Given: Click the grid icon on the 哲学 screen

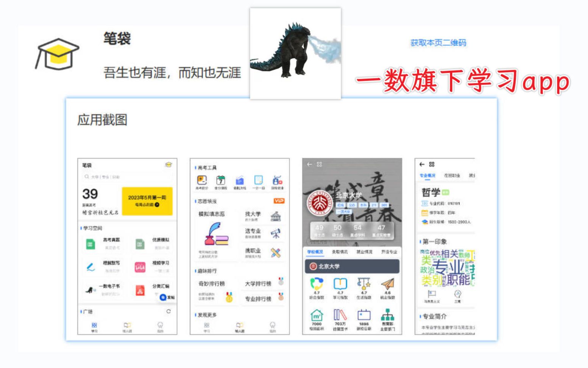Looking at the screenshot, I should [x=432, y=164].
